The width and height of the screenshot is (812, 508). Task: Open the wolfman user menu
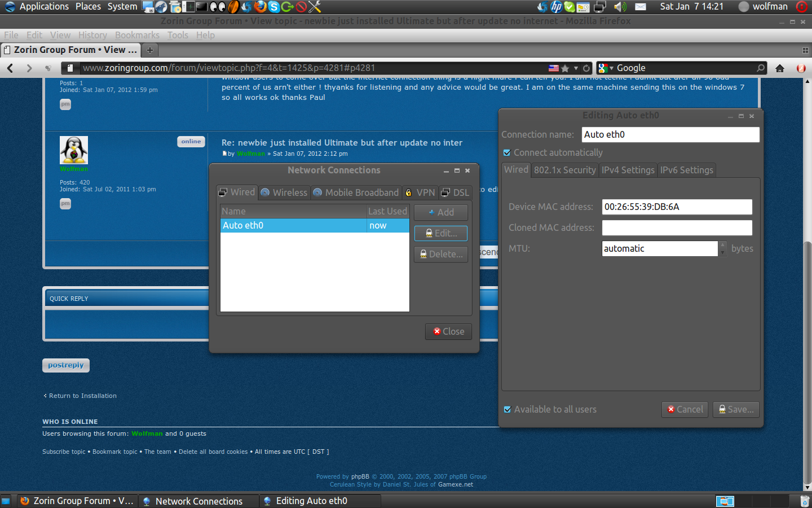(x=763, y=7)
